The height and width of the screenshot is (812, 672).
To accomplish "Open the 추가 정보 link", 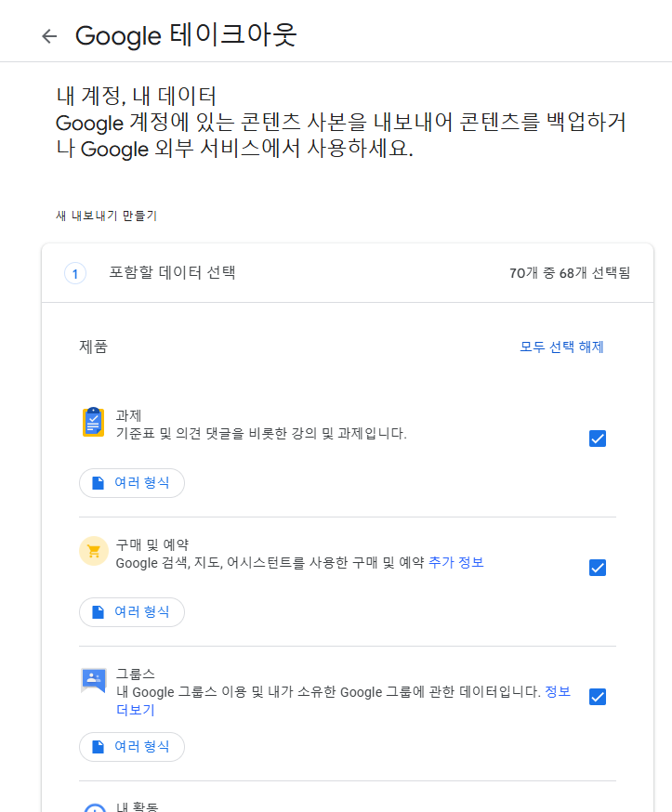I will pos(456,562).
